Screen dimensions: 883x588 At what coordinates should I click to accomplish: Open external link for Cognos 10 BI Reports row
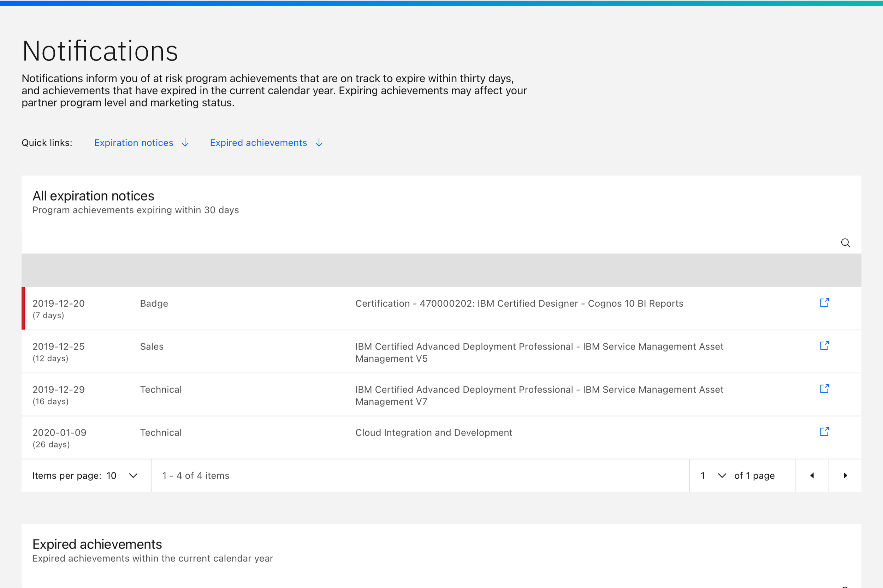coord(824,302)
